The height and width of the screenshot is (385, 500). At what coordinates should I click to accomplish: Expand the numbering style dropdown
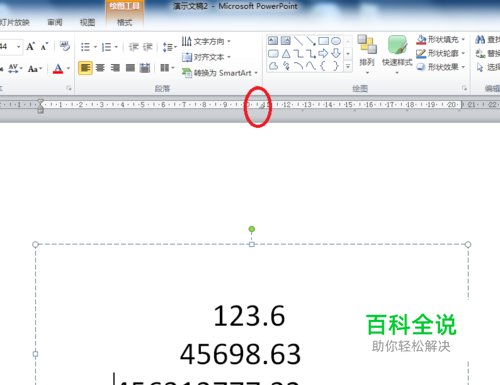[116, 47]
